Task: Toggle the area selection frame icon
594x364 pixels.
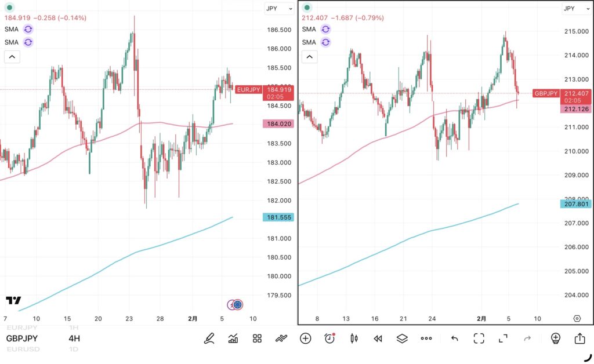Action: pyautogui.click(x=479, y=338)
